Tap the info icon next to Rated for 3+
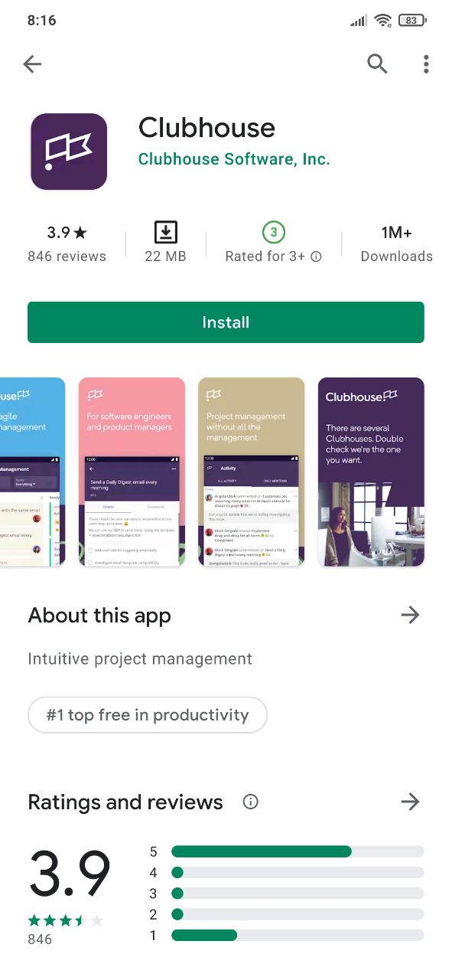 tap(316, 256)
